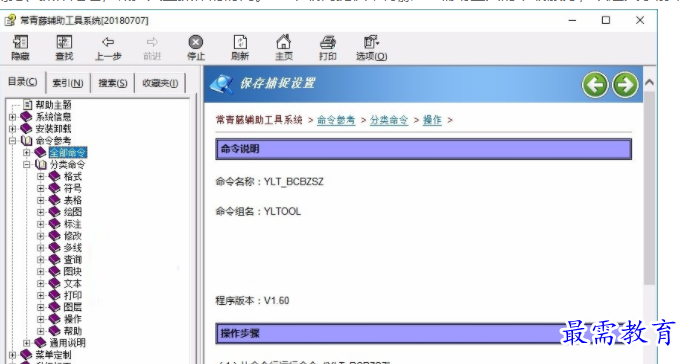684x364 pixels.
Task: Expand the 系统信息 tree node
Action: 13,117
